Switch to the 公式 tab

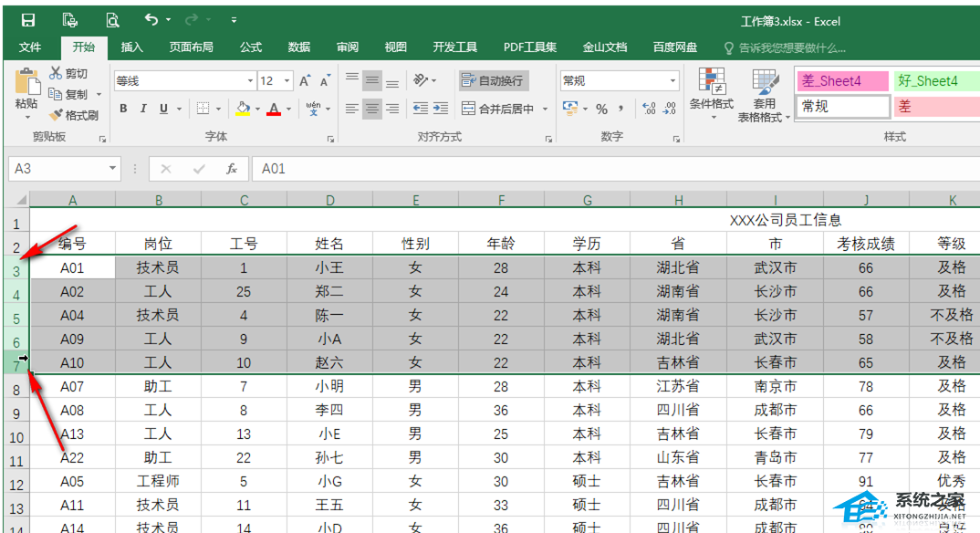coord(251,47)
